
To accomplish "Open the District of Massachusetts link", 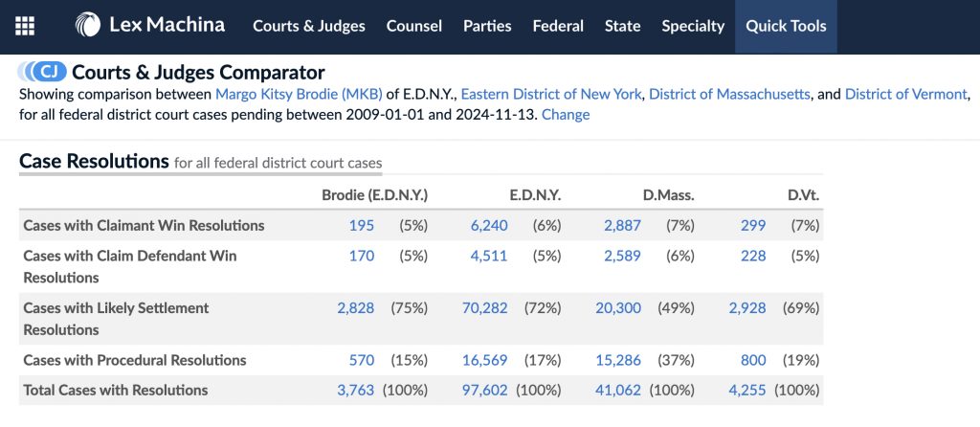I will click(x=729, y=94).
